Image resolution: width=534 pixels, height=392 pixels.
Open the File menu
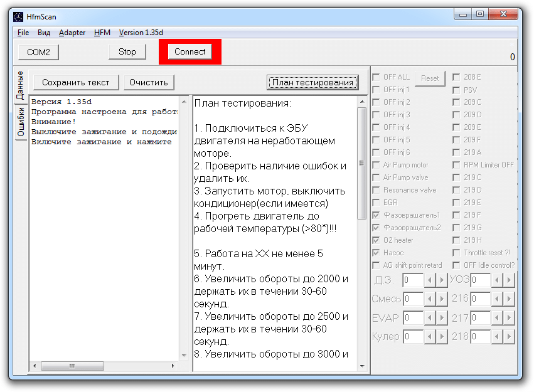pyautogui.click(x=23, y=33)
